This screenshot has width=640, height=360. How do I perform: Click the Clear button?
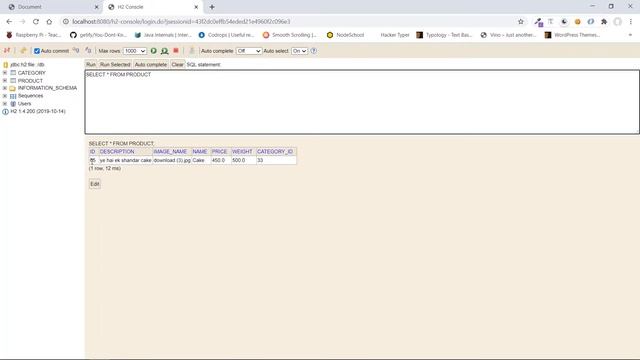click(x=178, y=64)
